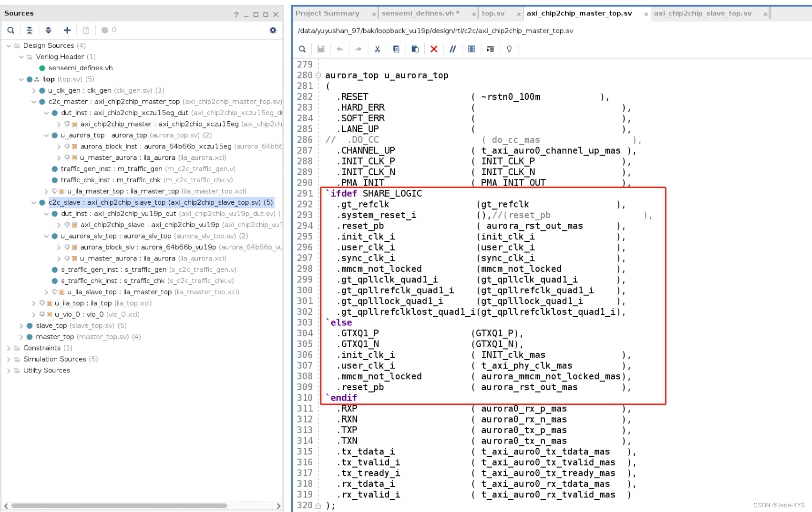Viewport: 812px width, 512px height.
Task: Delete selection using the red X icon
Action: tap(434, 49)
